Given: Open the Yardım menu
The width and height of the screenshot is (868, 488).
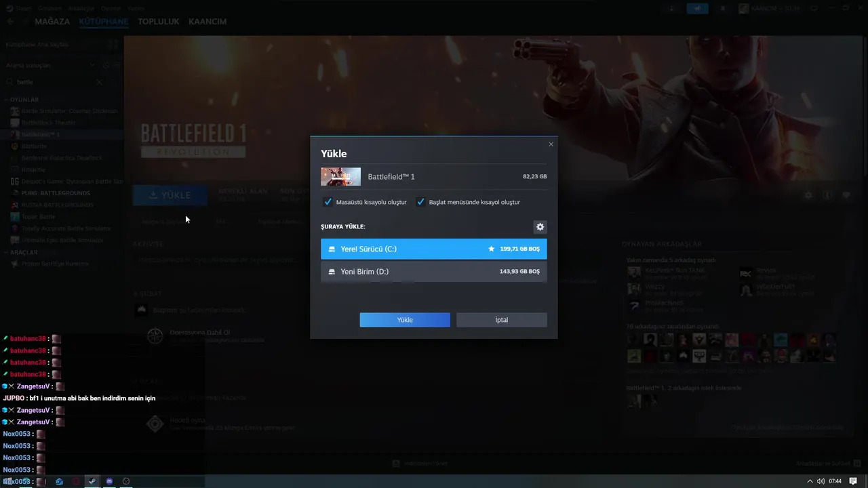Looking at the screenshot, I should click(136, 8).
